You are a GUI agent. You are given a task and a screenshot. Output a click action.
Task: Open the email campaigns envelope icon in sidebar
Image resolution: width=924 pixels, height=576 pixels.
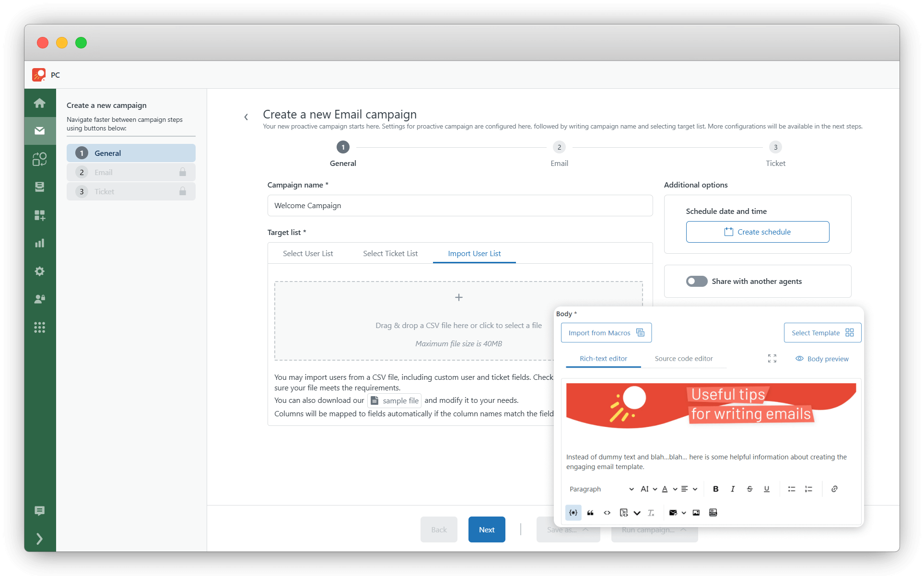point(40,130)
